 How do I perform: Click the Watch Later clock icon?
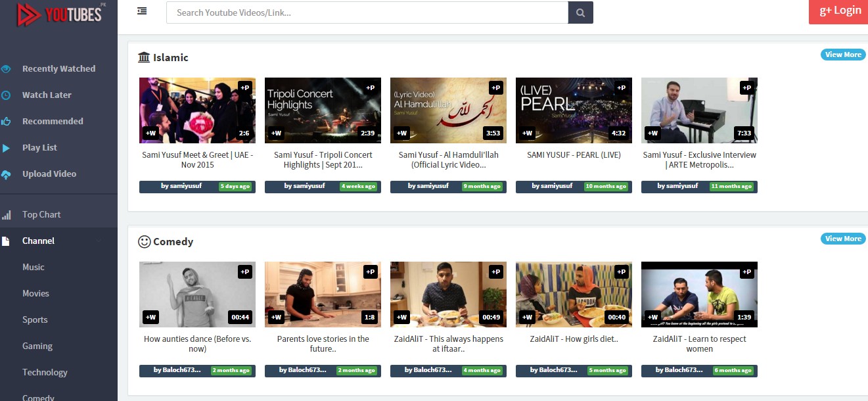click(x=6, y=95)
